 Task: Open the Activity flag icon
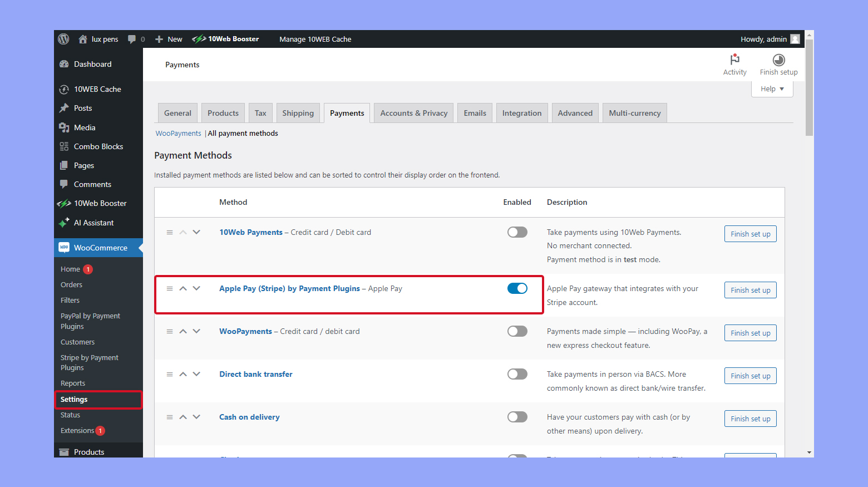(734, 60)
